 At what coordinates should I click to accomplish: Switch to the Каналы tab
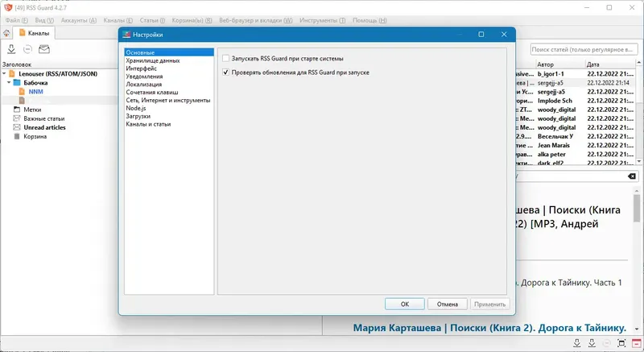34,33
